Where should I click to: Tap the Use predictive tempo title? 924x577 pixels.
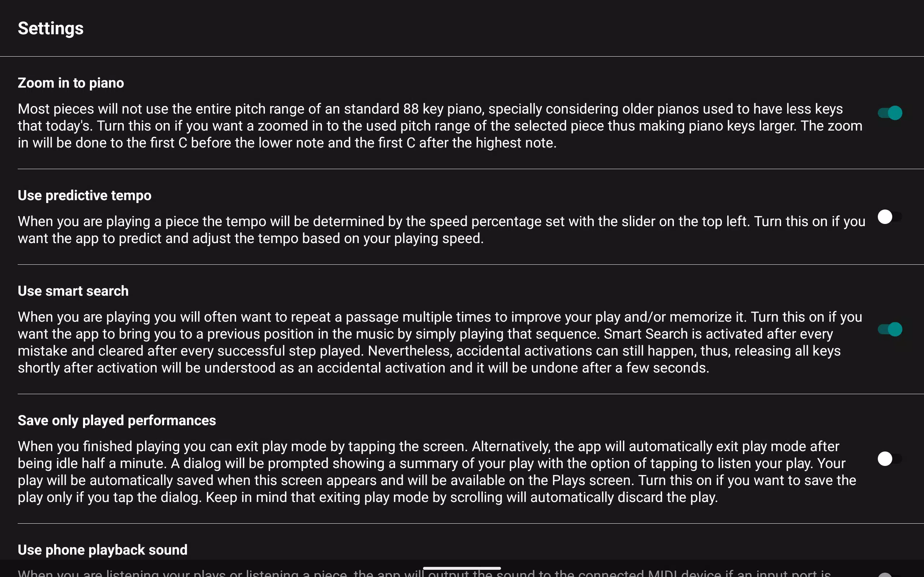pyautogui.click(x=84, y=195)
